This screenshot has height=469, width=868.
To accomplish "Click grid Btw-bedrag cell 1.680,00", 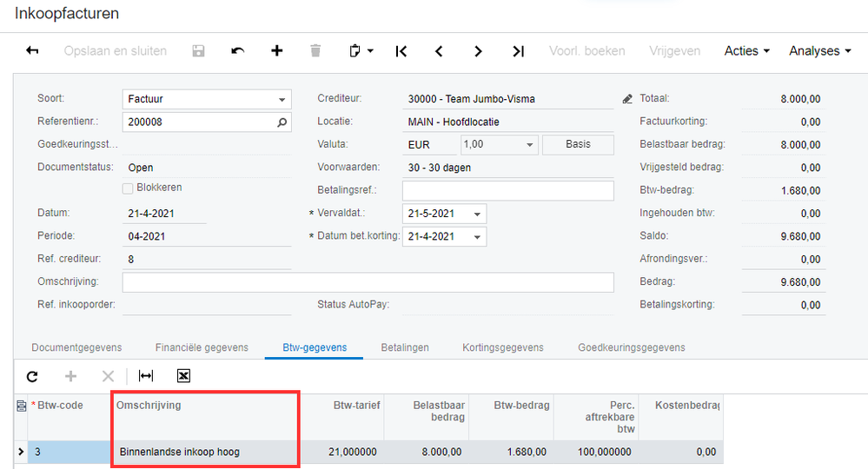I will click(x=511, y=452).
